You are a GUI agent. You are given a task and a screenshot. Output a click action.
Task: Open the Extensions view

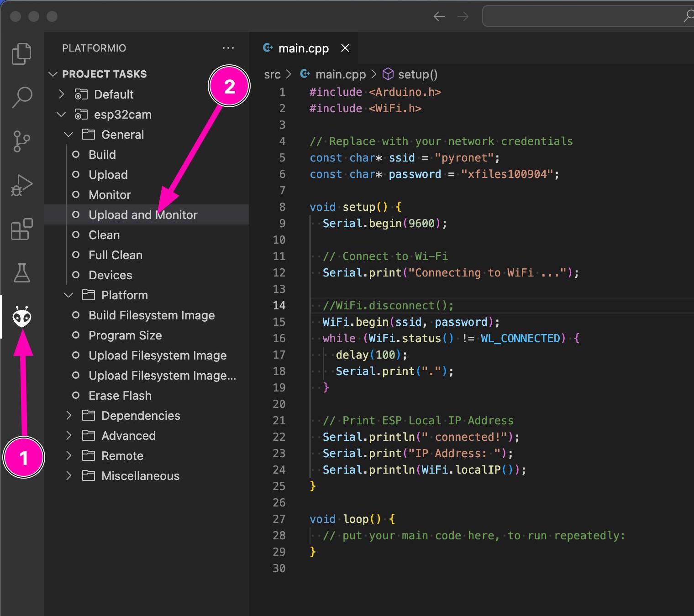[x=21, y=229]
